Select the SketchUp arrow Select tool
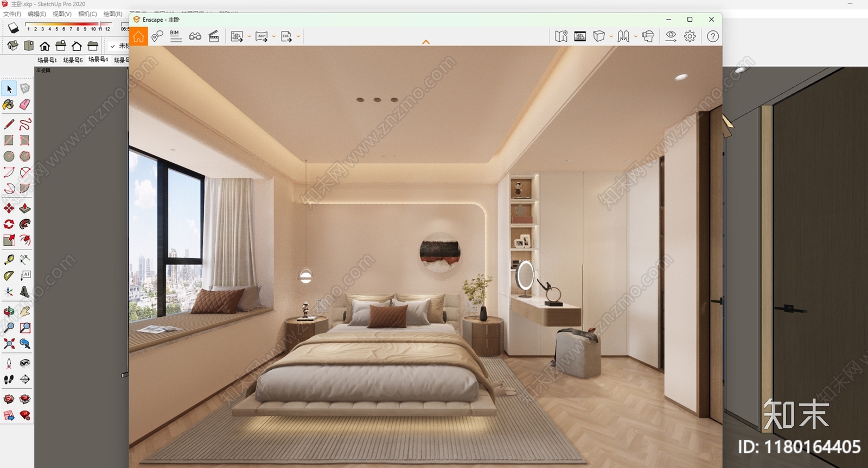The width and height of the screenshot is (868, 468). pos(9,88)
